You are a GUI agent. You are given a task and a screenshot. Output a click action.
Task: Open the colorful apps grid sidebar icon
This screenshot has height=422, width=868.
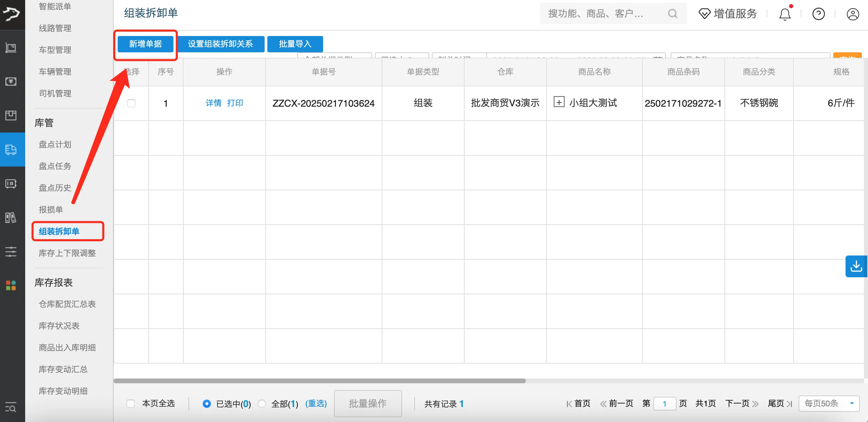pyautogui.click(x=11, y=285)
